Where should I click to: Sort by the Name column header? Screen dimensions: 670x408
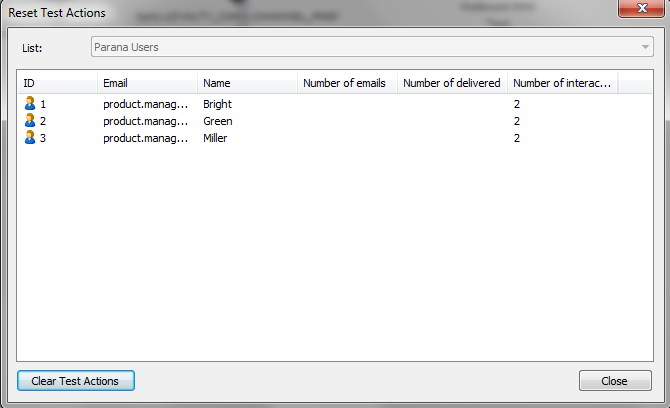point(247,83)
